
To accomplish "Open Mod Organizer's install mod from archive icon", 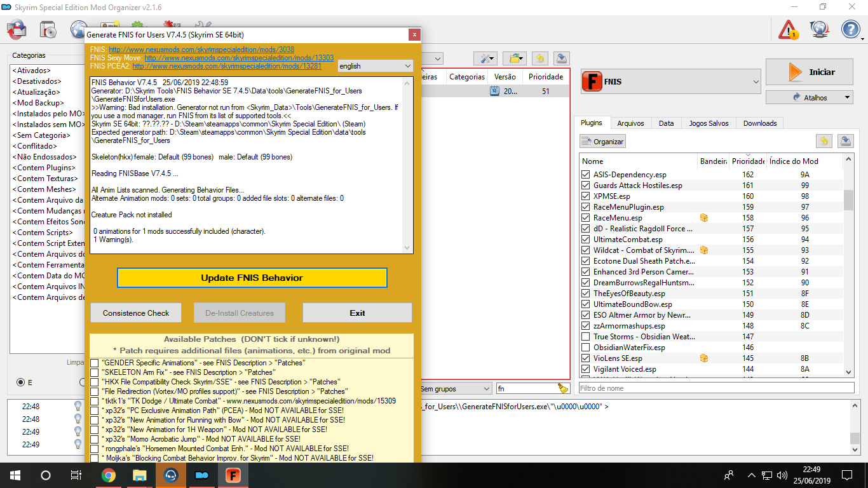I will tap(48, 29).
